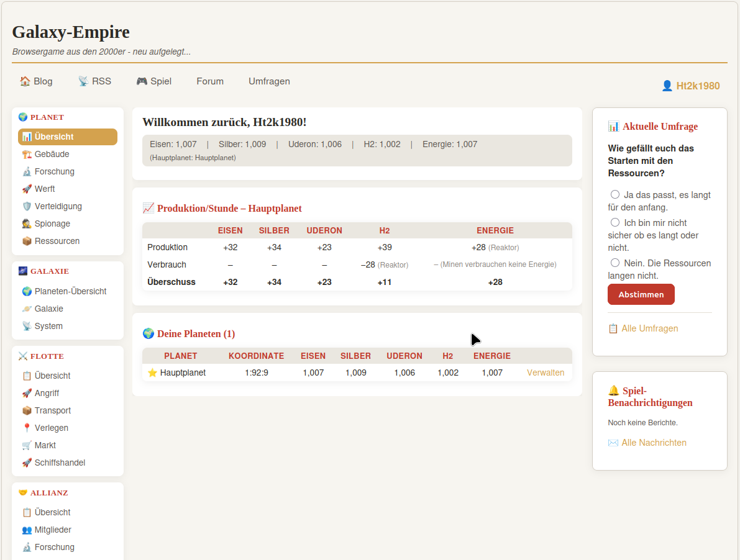Click the planet icon beside Galaxie
The width and height of the screenshot is (740, 560).
pyautogui.click(x=27, y=309)
